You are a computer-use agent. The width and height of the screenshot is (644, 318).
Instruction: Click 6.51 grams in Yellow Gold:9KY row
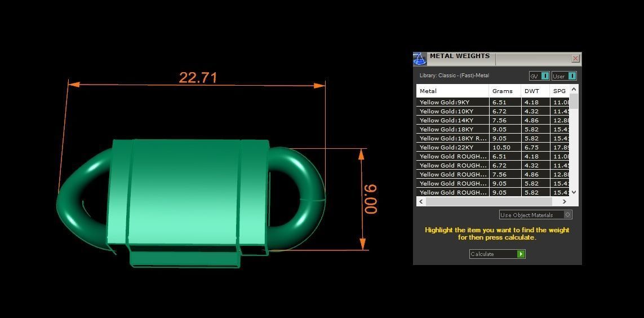point(505,102)
